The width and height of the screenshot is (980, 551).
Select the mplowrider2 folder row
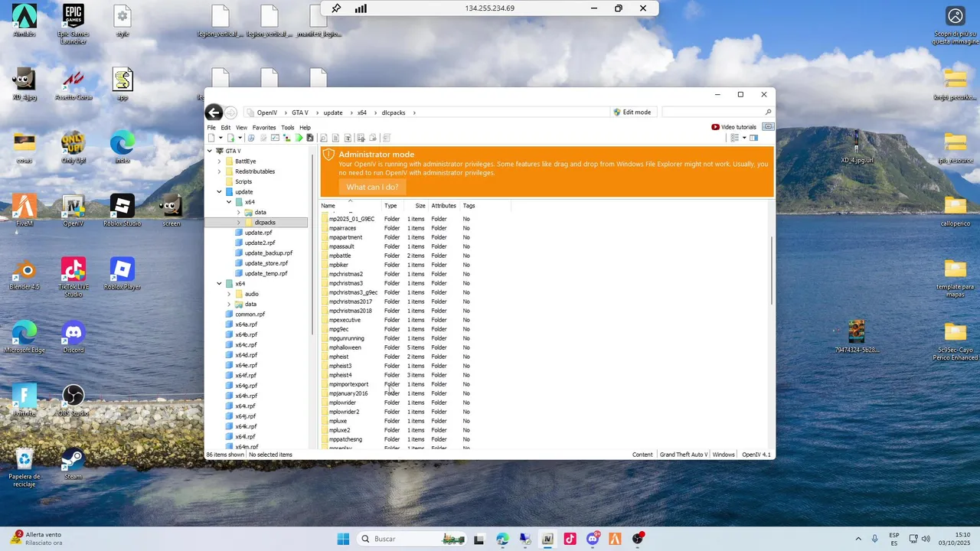[x=398, y=412]
